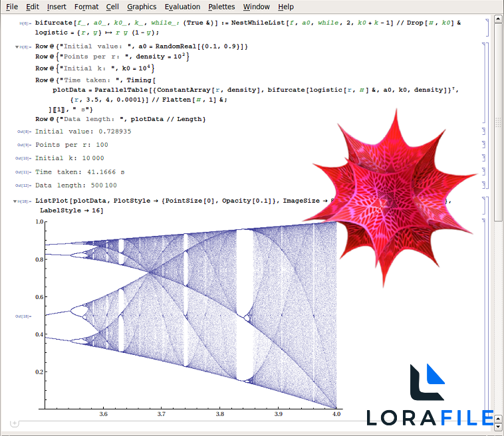504x436 pixels.
Task: Click the Out[18] label beside the plot
Action: (23, 316)
